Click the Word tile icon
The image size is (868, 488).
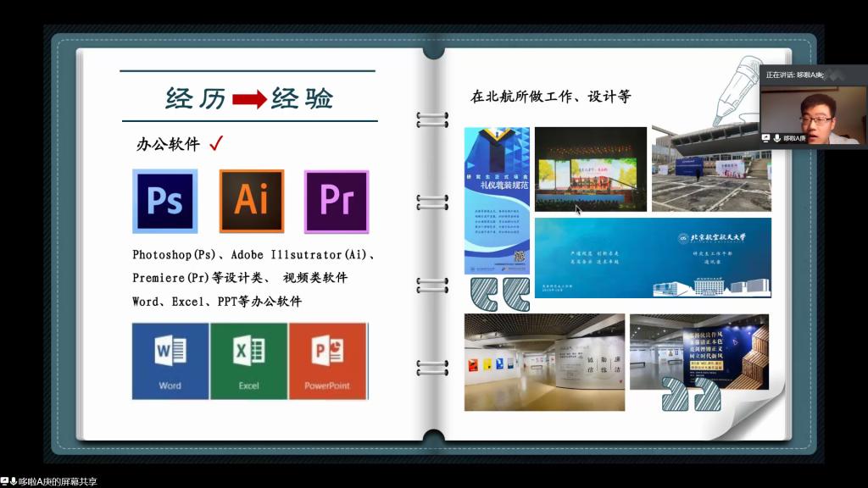click(170, 361)
